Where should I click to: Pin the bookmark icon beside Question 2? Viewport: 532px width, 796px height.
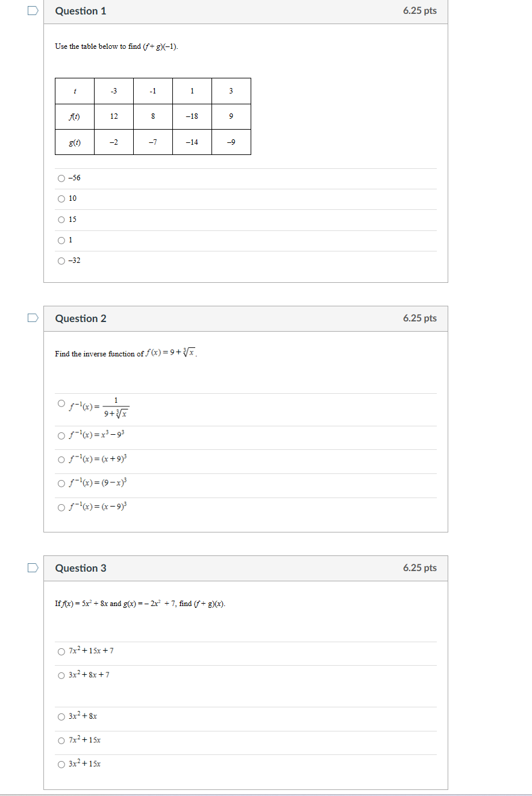[x=34, y=318]
